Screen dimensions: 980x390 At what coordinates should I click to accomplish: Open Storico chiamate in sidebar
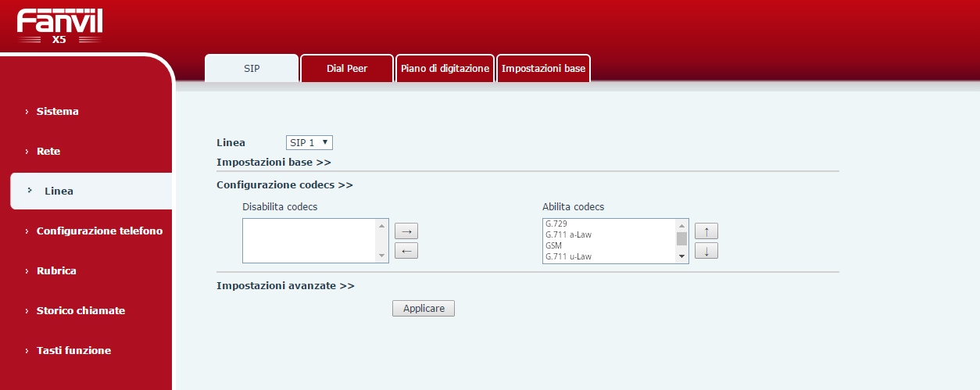80,310
